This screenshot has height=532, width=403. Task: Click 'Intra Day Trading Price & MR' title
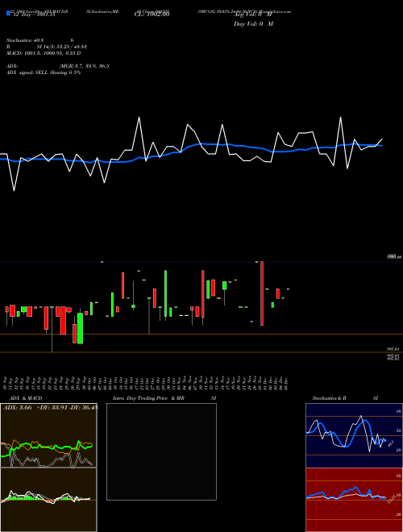pos(148,398)
